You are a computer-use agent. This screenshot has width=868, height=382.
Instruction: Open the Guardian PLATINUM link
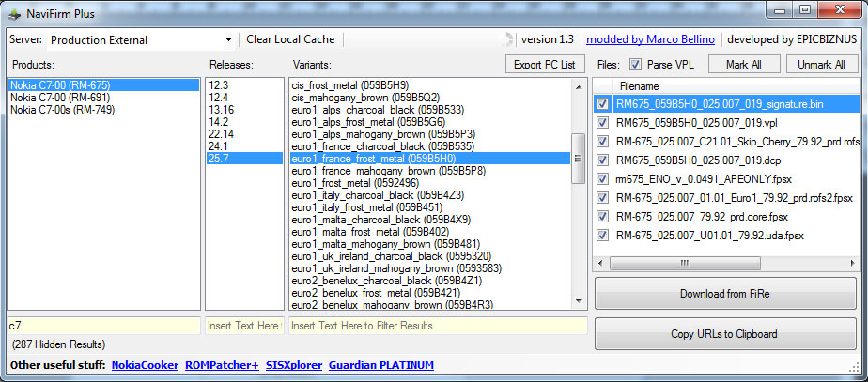pyautogui.click(x=381, y=365)
